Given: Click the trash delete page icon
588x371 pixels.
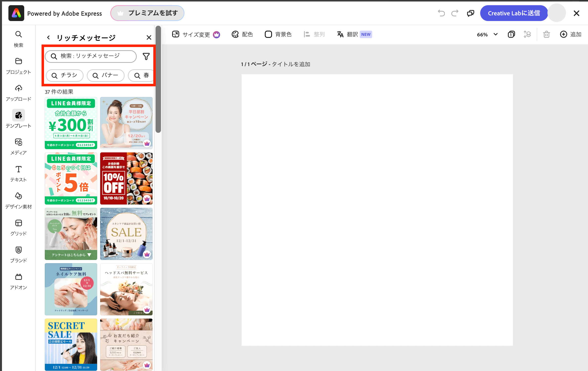Looking at the screenshot, I should 546,34.
